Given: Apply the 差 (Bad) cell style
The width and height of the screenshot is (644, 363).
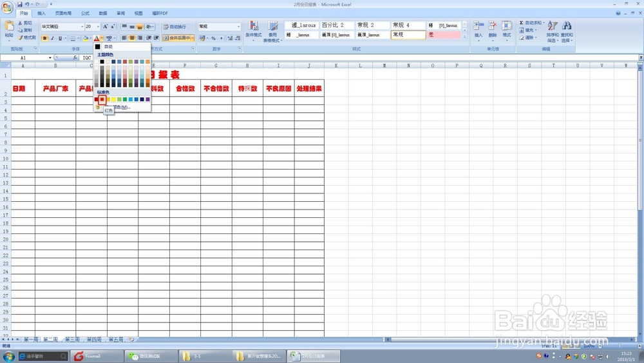Looking at the screenshot, I should 444,35.
